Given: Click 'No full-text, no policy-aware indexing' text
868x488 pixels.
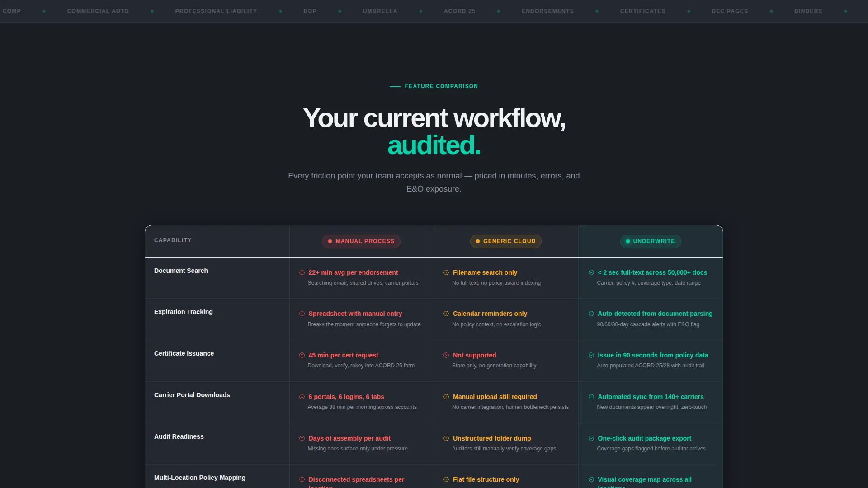Looking at the screenshot, I should [496, 283].
